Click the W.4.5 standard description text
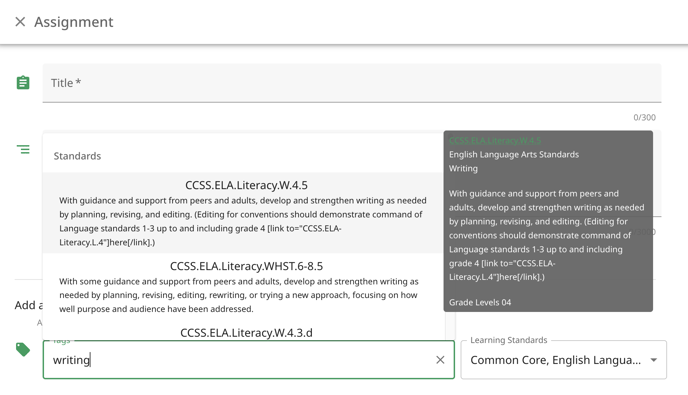Viewport: 688px width, 395px height. pos(243,221)
